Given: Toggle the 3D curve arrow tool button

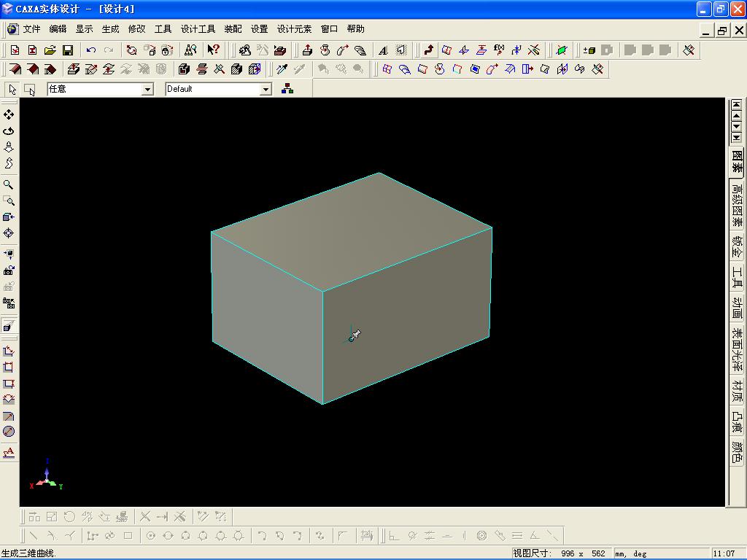Looking at the screenshot, I should (429, 50).
